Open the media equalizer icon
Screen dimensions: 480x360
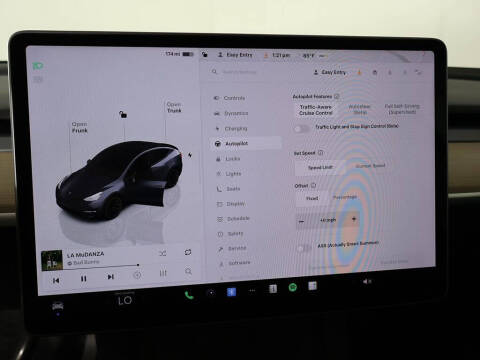163,273
